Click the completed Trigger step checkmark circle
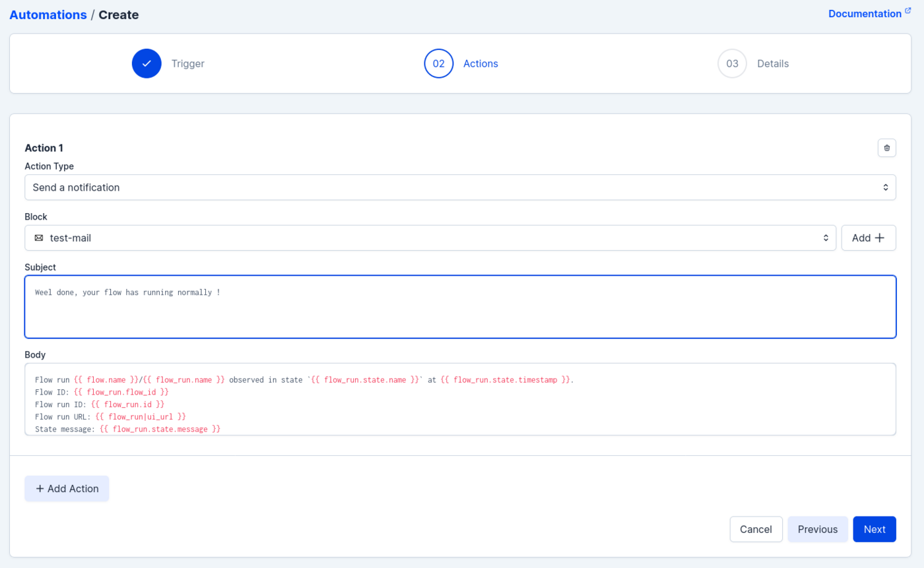 (147, 64)
